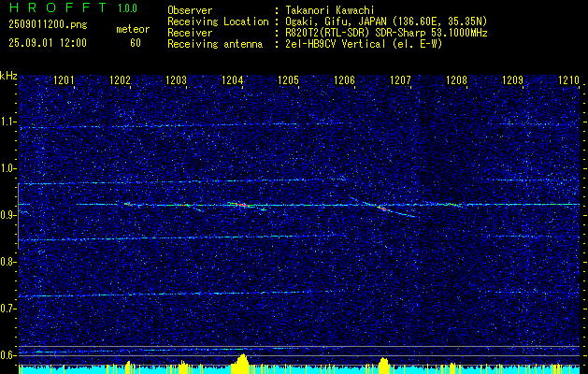Viewport: 588px width, 374px height.
Task: Click the 0.7 kHz axis label
Action: pos(7,309)
